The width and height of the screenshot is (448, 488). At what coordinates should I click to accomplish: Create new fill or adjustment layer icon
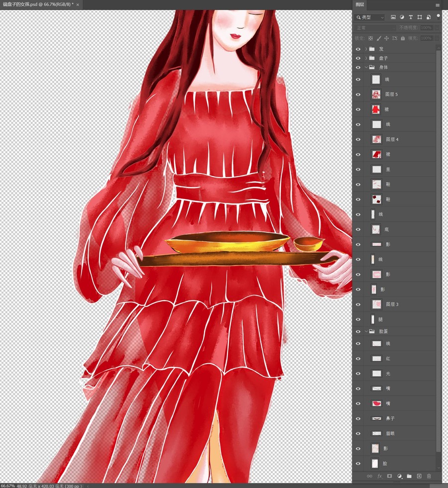coord(399,476)
